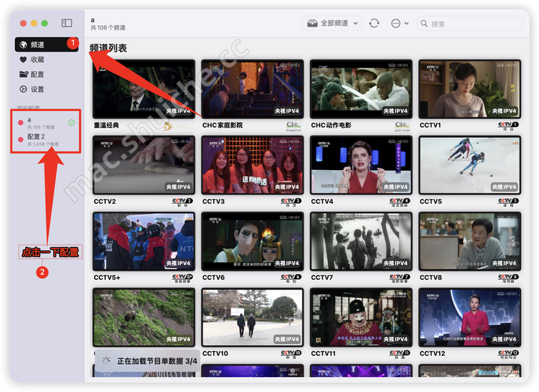Toggle the sidebar panel icon
Screen dimensions: 539x392
coord(67,24)
